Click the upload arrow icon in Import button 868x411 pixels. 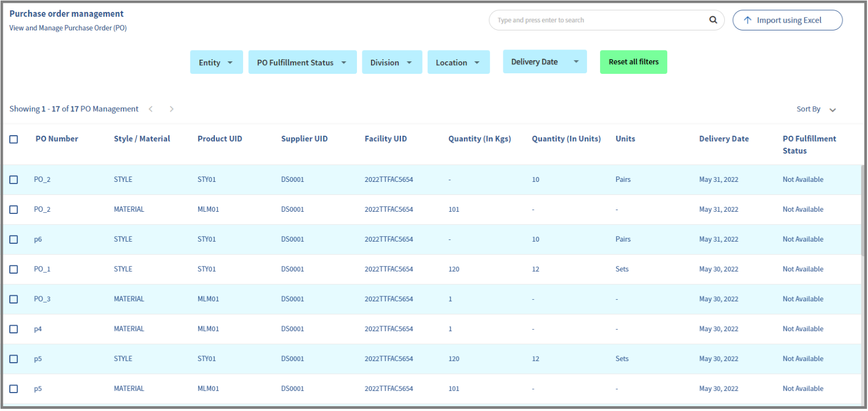[748, 20]
